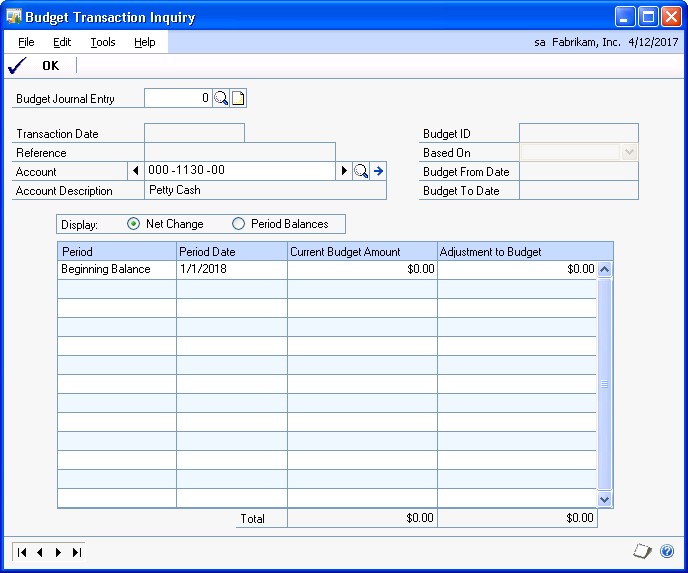Click the note icon beside Budget Journal Entry
Image resolution: width=688 pixels, height=573 pixels.
click(x=238, y=98)
